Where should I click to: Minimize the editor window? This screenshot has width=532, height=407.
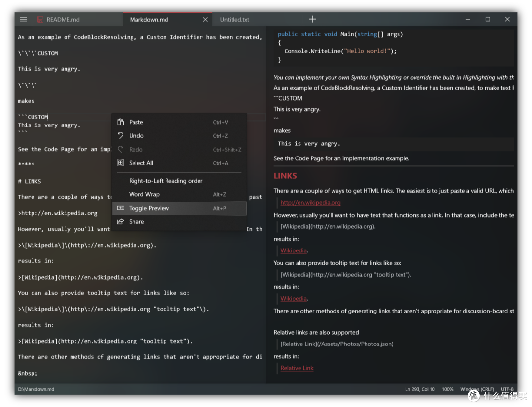point(468,19)
